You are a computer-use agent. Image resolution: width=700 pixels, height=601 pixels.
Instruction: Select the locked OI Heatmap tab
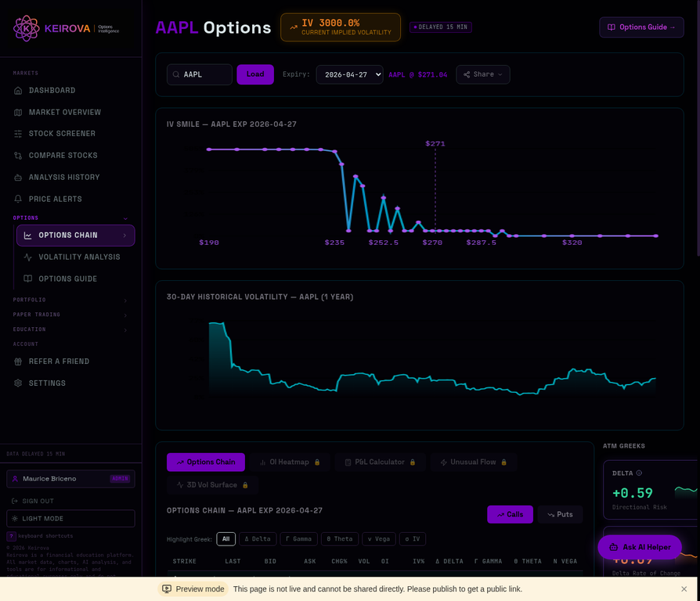coord(290,462)
